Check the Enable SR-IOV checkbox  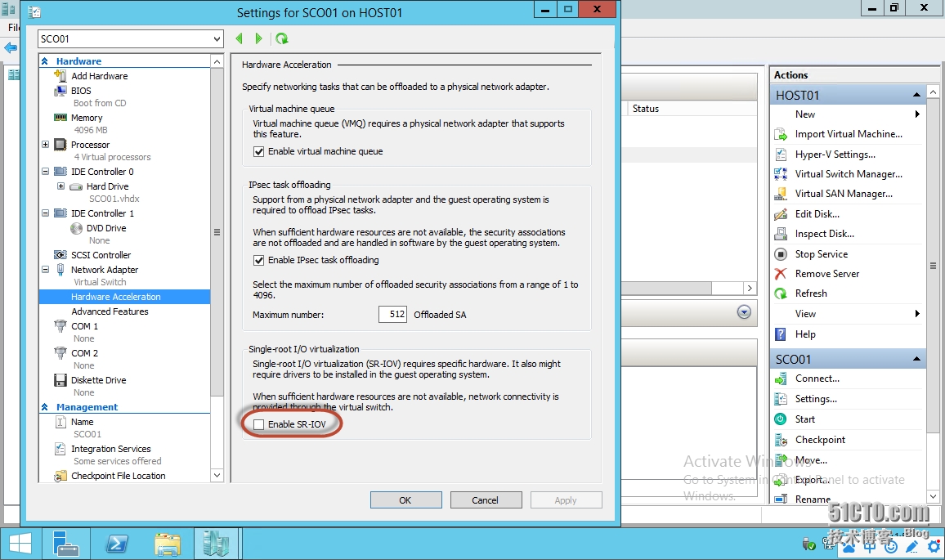pyautogui.click(x=259, y=424)
